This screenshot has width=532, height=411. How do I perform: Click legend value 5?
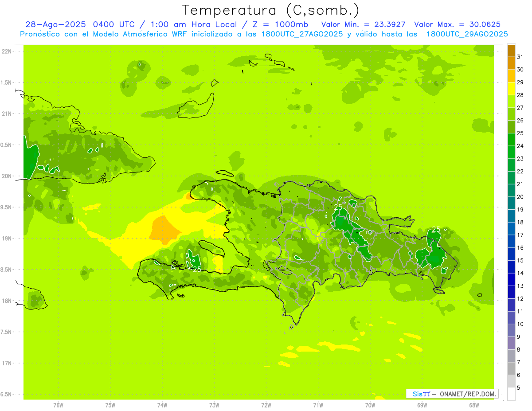[x=519, y=388]
